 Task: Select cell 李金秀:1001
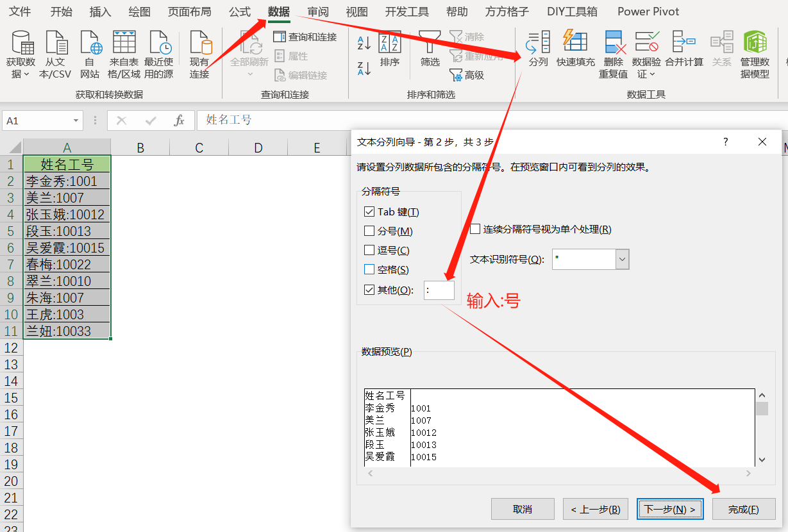(67, 181)
